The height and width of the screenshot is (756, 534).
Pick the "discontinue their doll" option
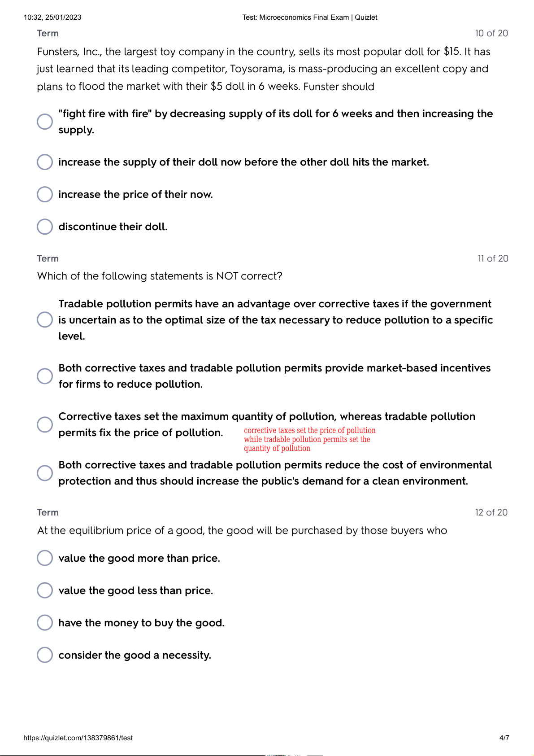point(45,227)
